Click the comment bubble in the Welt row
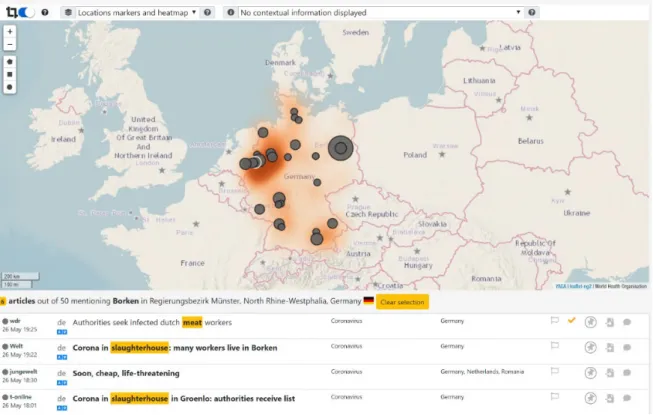The height and width of the screenshot is (415, 653). [627, 348]
